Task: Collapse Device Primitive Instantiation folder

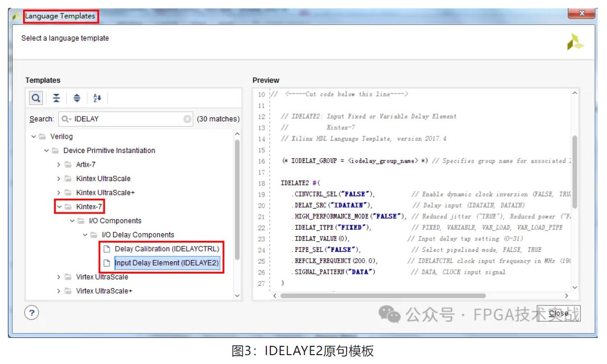Action: coord(46,151)
